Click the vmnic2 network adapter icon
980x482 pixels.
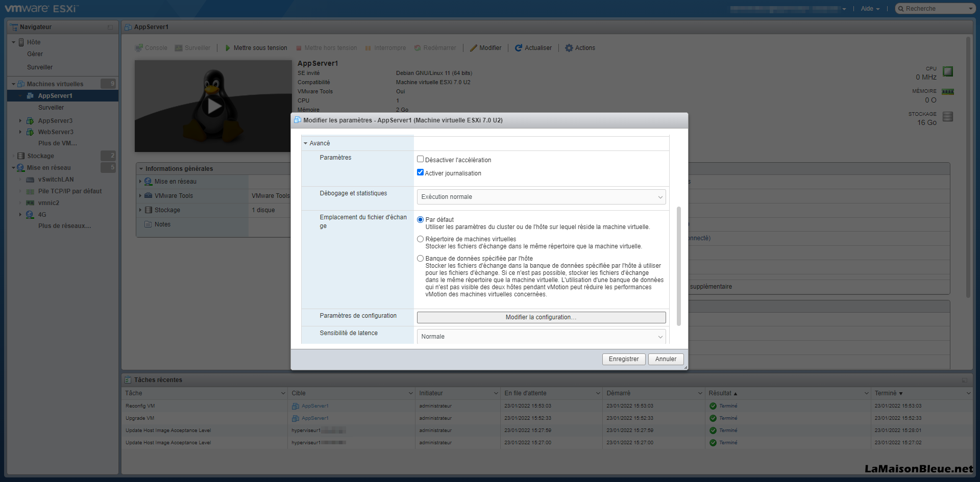(x=30, y=203)
